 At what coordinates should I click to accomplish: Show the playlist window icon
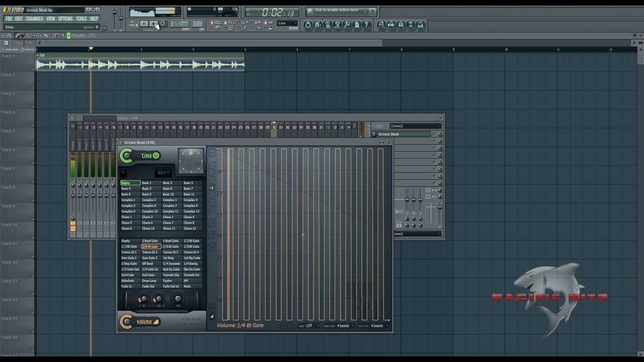(x=381, y=25)
